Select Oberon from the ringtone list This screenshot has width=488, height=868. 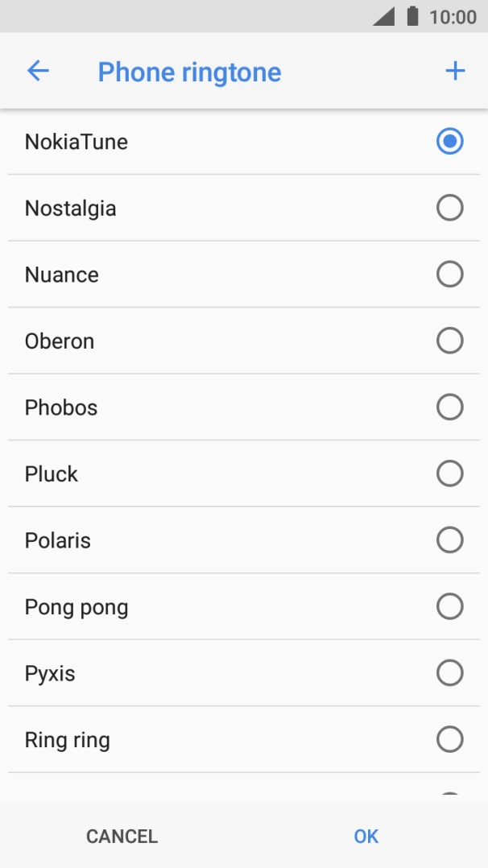(449, 341)
